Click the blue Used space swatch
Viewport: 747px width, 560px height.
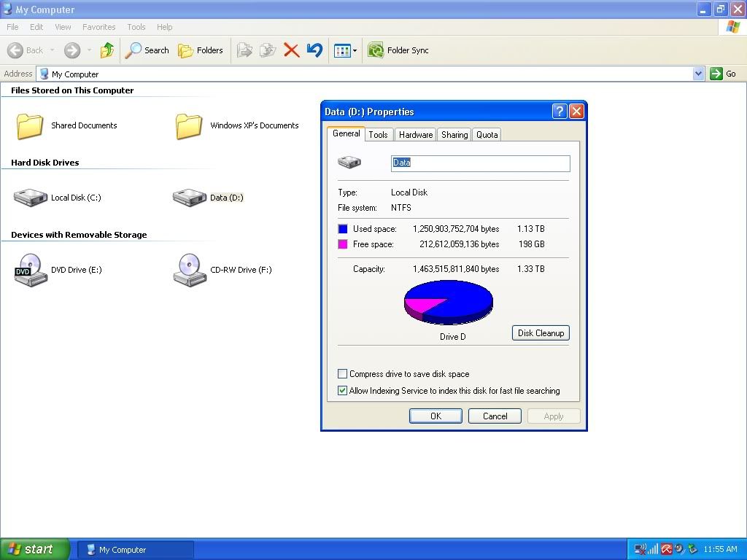point(343,229)
